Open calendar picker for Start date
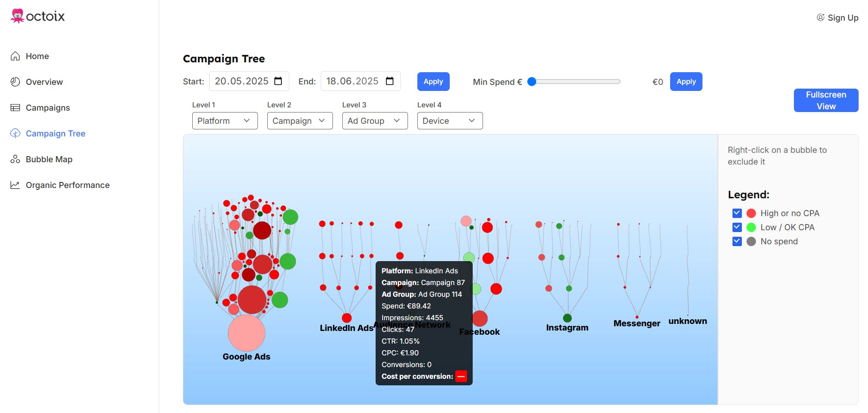The height and width of the screenshot is (413, 868). [278, 81]
